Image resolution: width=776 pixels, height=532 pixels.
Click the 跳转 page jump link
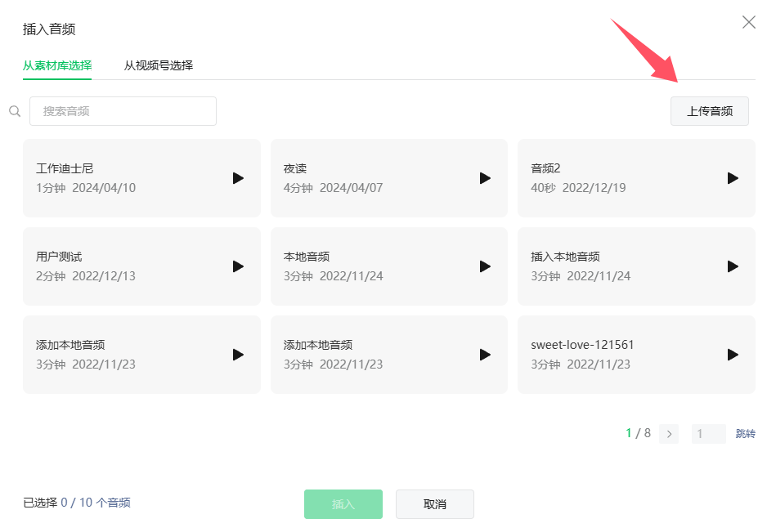pos(745,434)
